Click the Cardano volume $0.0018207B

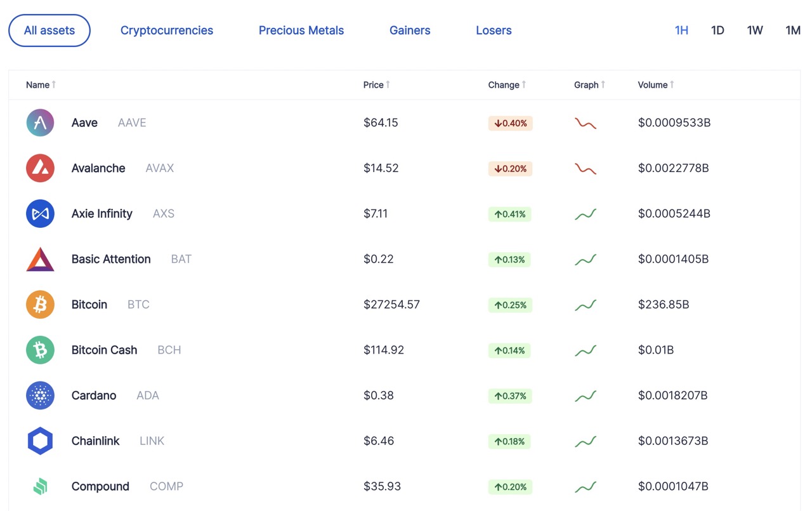click(x=674, y=395)
